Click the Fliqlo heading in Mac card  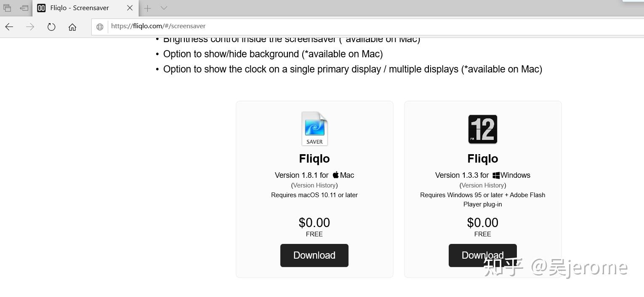coord(314,159)
